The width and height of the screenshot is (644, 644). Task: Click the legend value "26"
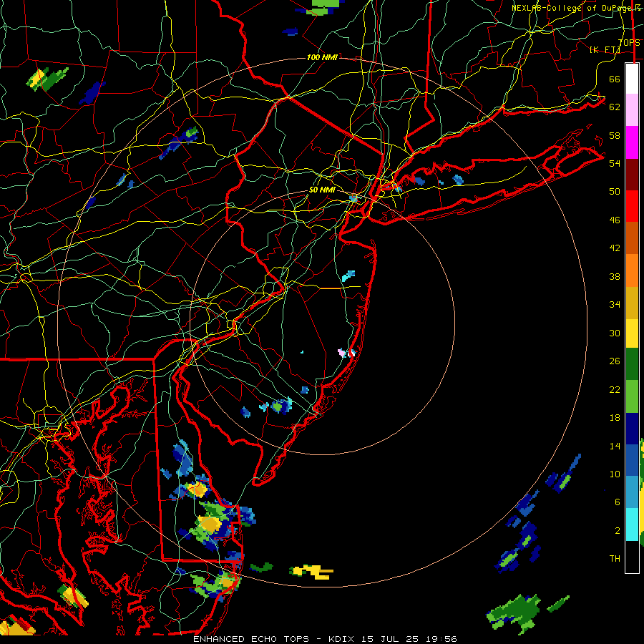[x=615, y=361]
